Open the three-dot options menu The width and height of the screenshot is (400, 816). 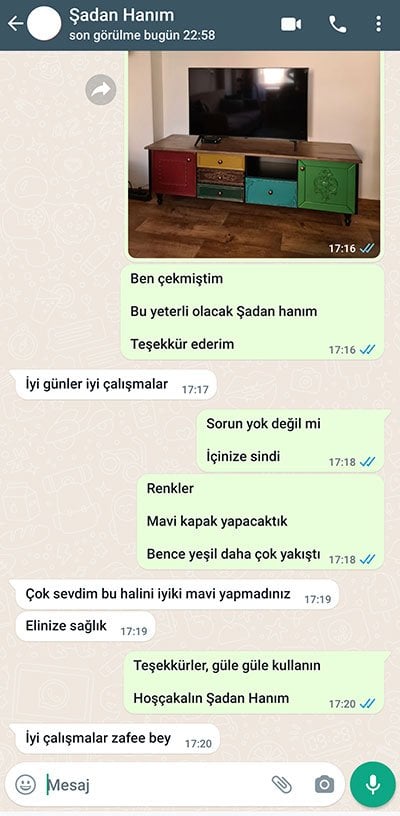[378, 24]
